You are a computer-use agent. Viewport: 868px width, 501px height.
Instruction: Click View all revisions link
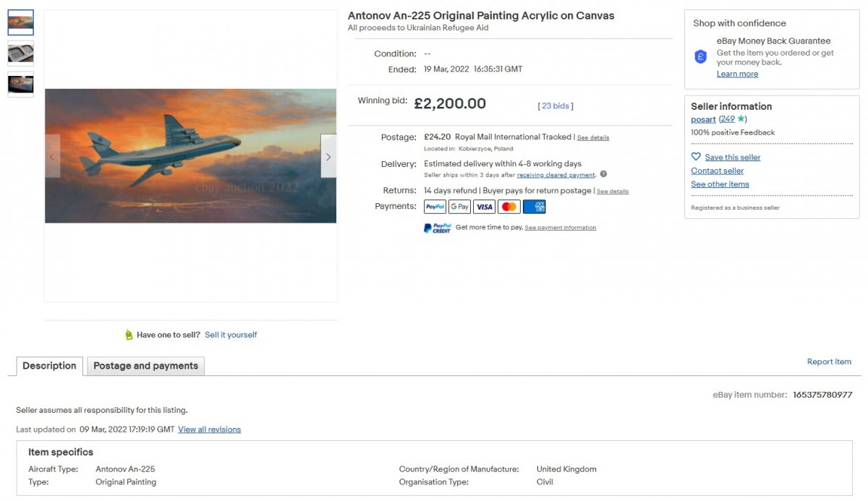pos(209,429)
